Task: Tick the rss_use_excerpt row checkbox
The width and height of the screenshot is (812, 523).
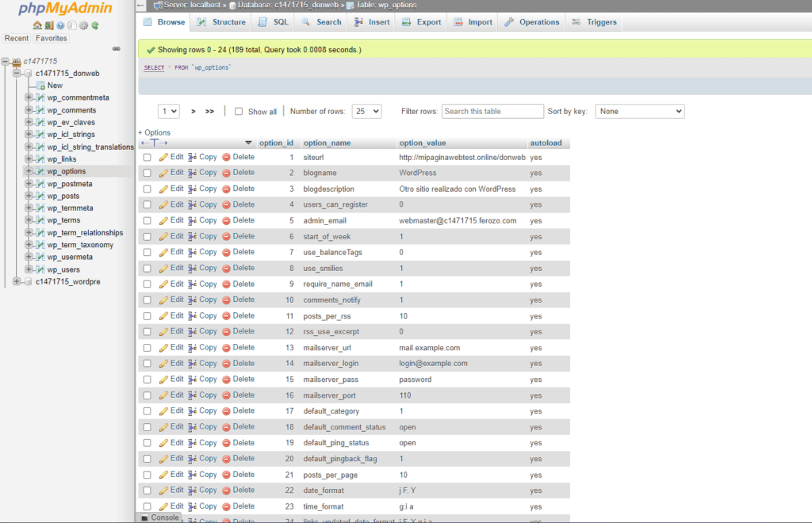Action: tap(147, 331)
